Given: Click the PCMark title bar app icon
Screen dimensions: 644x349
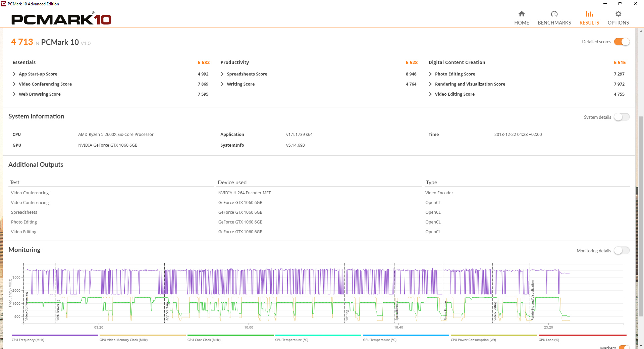Looking at the screenshot, I should click(3, 4).
